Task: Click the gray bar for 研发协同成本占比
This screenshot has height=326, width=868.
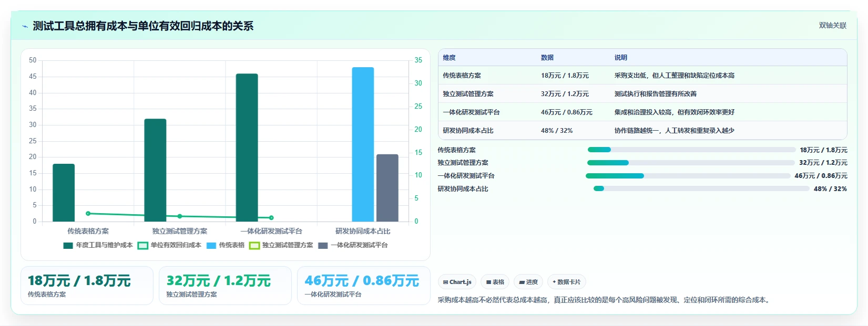Action: 387,188
